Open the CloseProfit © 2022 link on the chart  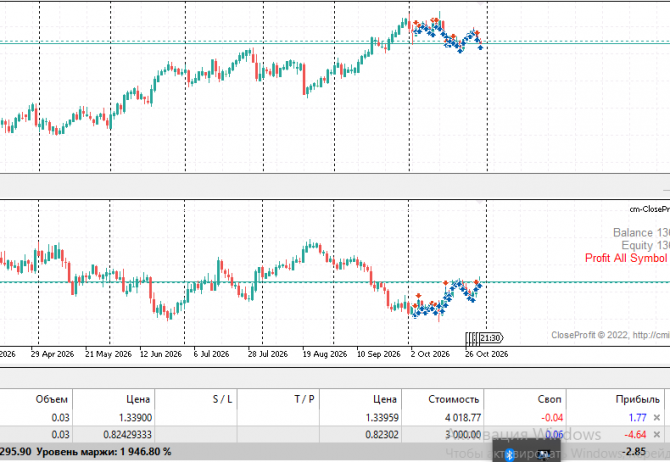(610, 335)
